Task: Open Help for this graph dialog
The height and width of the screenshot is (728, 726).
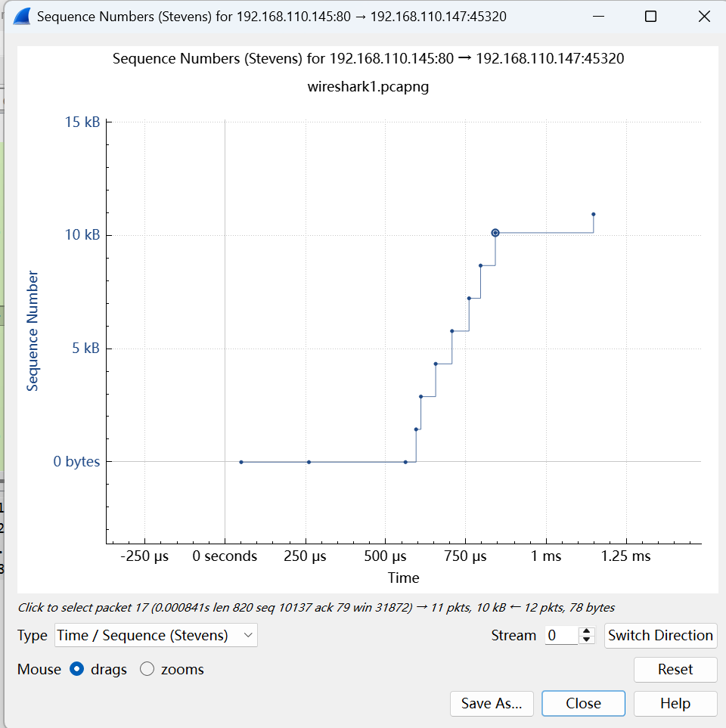Action: 675,703
